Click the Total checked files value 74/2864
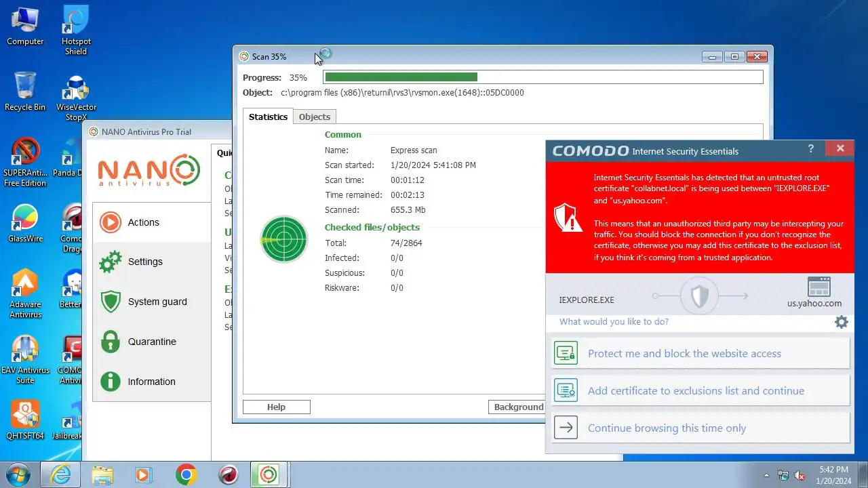Image resolution: width=868 pixels, height=488 pixels. click(x=406, y=243)
